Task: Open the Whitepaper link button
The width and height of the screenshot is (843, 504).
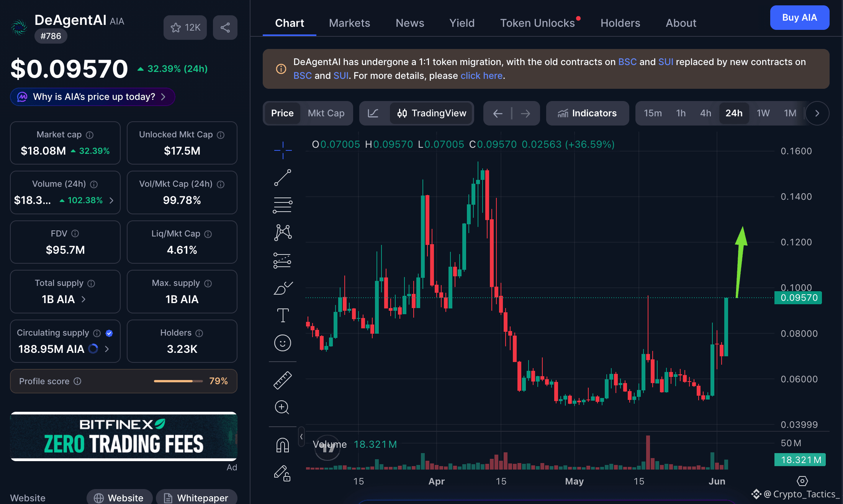Action: [x=196, y=497]
